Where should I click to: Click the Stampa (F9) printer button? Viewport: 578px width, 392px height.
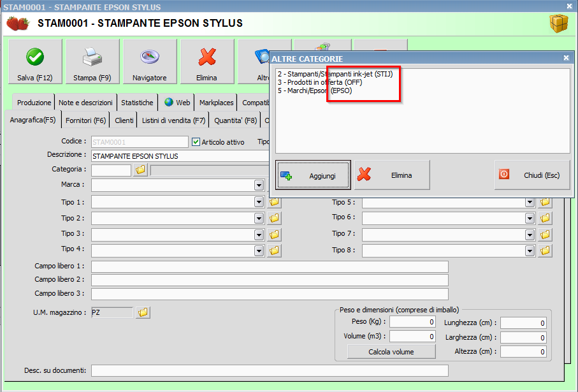coord(92,62)
